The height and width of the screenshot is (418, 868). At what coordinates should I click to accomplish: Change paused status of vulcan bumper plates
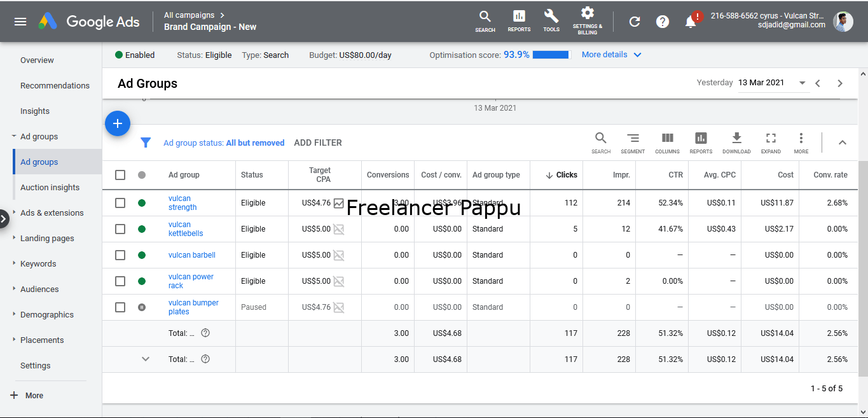[142, 307]
